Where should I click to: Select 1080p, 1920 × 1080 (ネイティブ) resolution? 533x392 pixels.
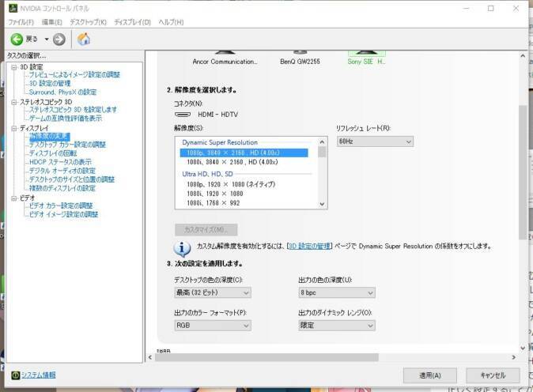coord(231,184)
